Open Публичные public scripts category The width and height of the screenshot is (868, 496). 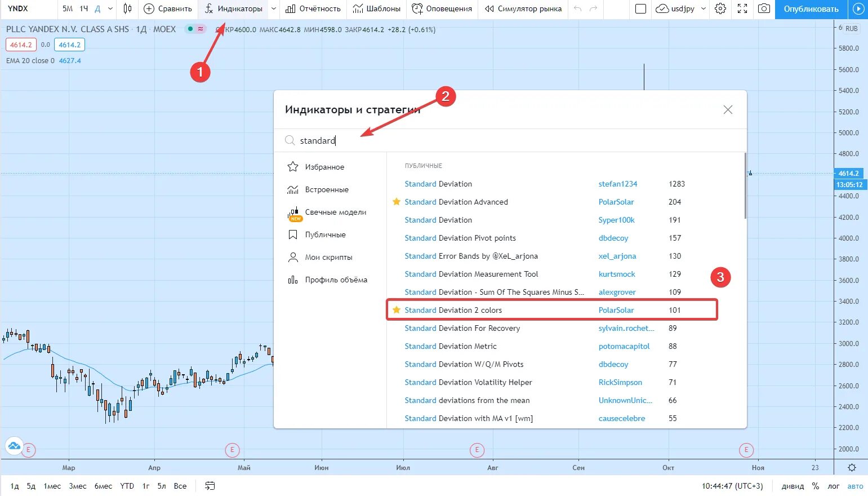click(x=325, y=234)
